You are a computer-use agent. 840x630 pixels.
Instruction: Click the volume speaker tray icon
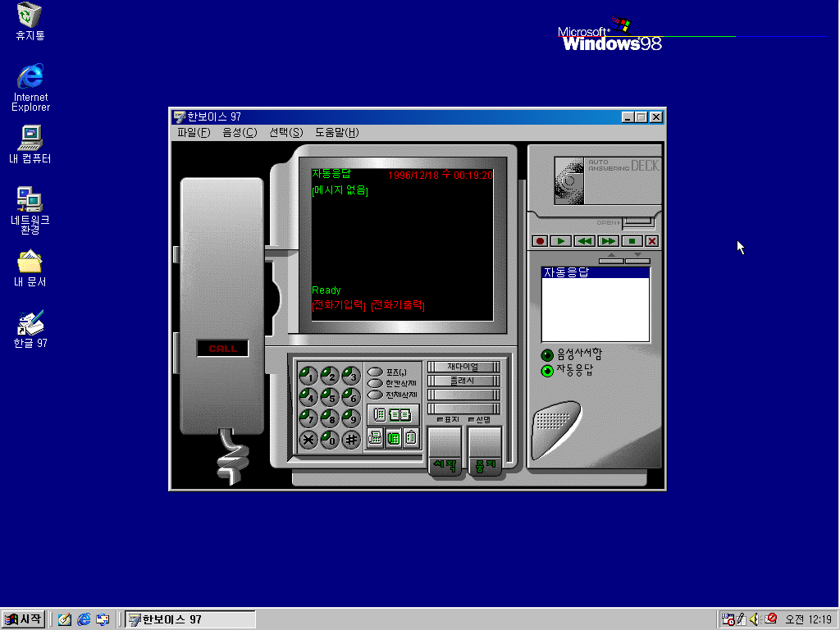pos(756,619)
